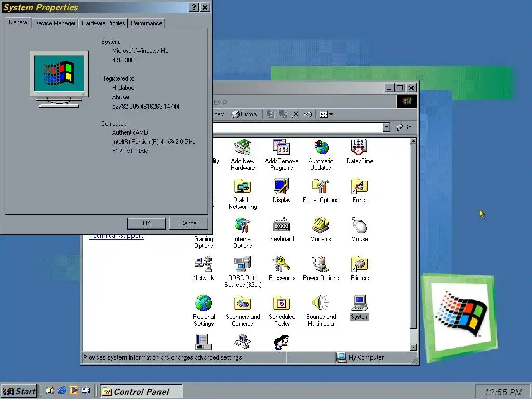The height and width of the screenshot is (399, 532).
Task: Click the Control Panel scrollbar down arrow
Action: pos(413,347)
